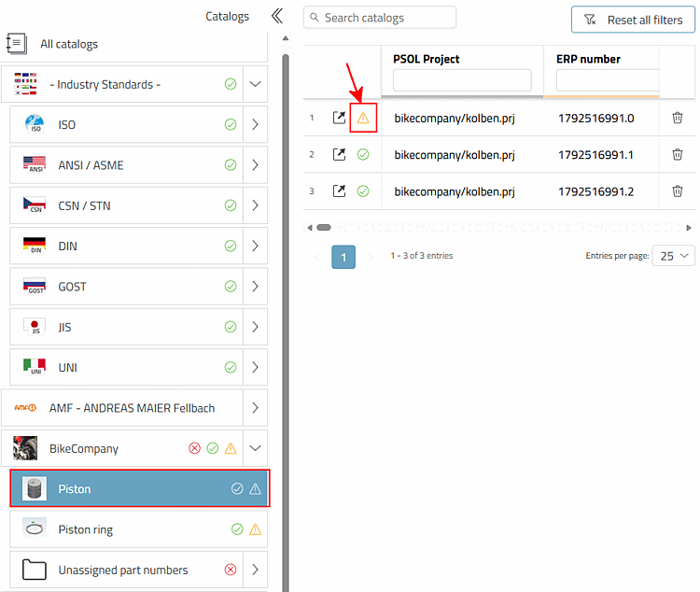Click the Piston check status icon
This screenshot has height=592, width=700.
point(237,488)
